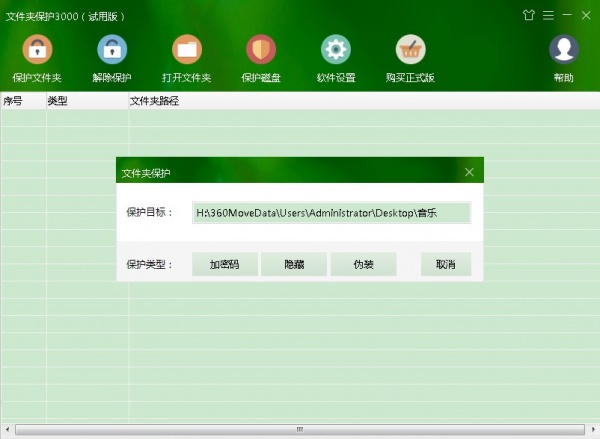Click the 取消 button
Screen dimensions: 600x439
click(x=446, y=264)
